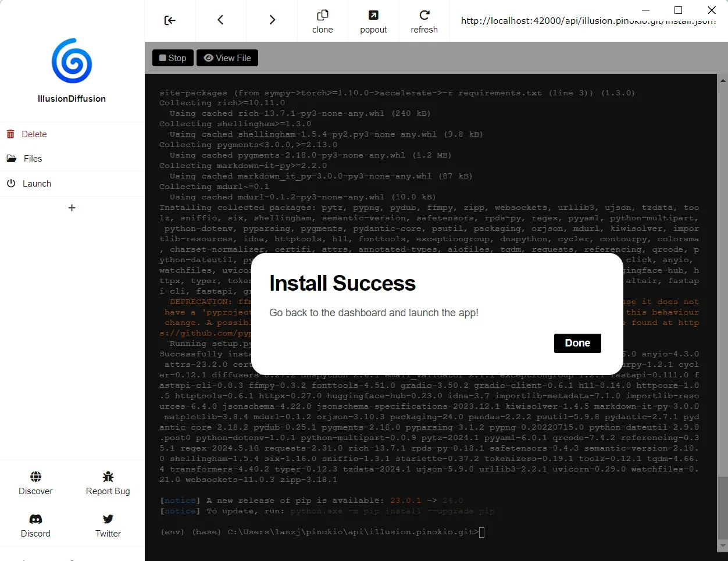The image size is (728, 561).
Task: Click the refresh icon
Action: point(424,15)
